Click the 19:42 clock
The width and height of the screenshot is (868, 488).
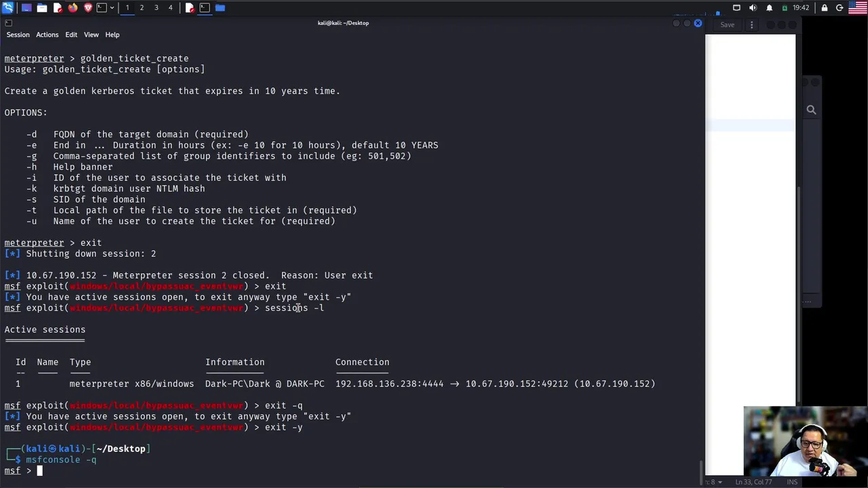(x=801, y=7)
